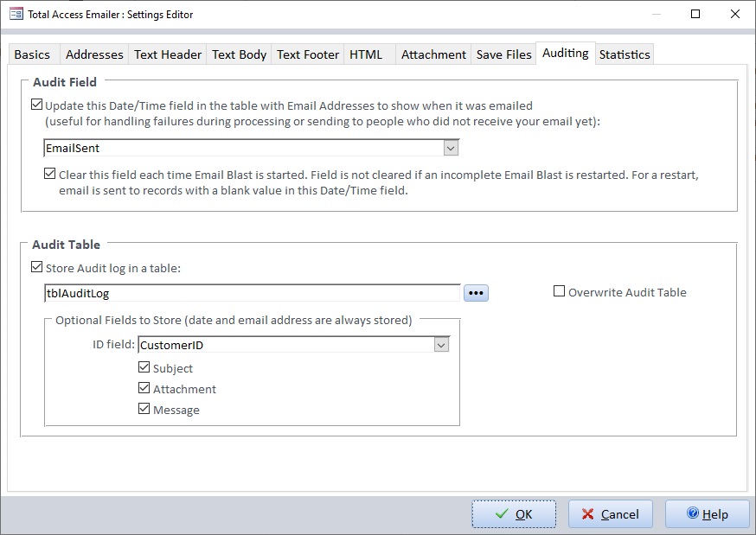Open the audit table browse (…) button
Viewport: 756px width, 535px height.
click(x=476, y=293)
